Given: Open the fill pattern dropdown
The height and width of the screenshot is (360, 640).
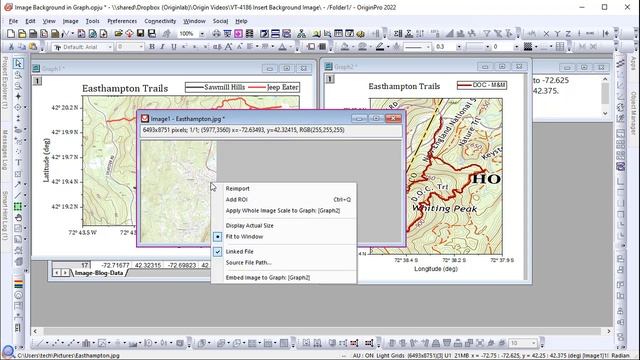Looking at the screenshot, I should point(536,47).
